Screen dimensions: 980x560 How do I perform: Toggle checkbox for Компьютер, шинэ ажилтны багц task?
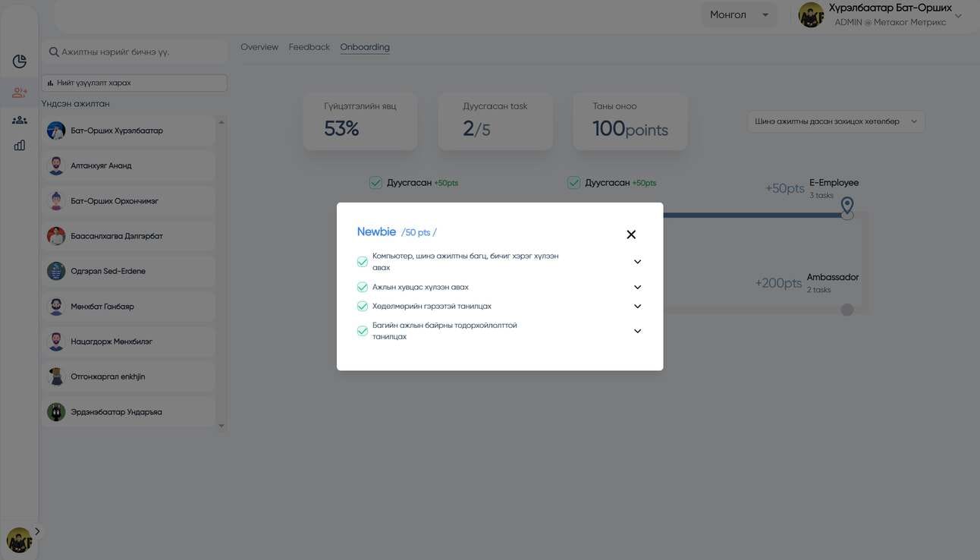tap(363, 262)
